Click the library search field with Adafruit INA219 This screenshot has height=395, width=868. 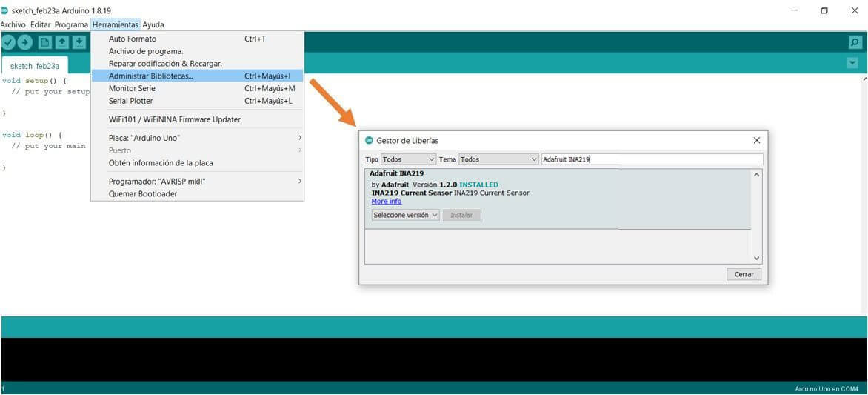pos(650,159)
